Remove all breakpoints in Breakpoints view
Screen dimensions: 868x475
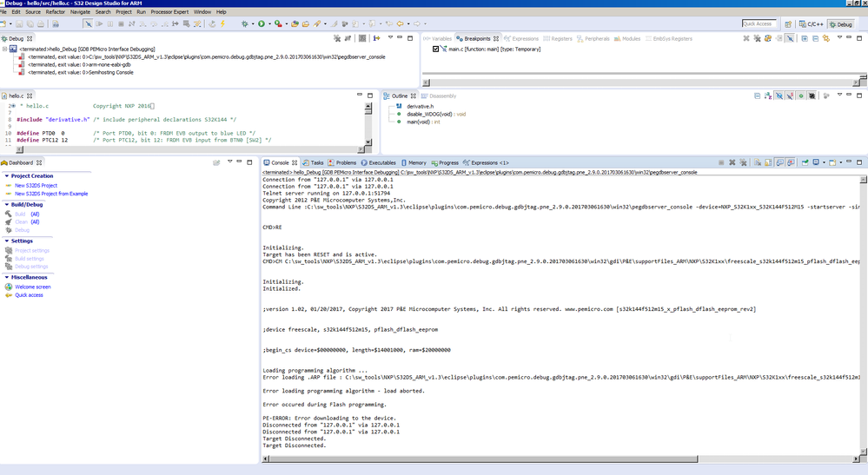758,38
